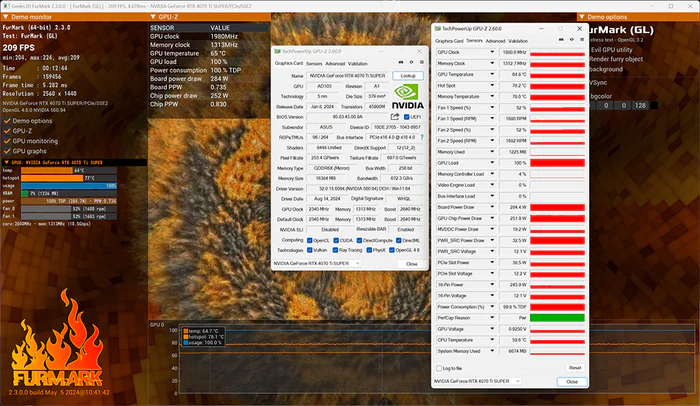This screenshot has height=406, width=700.
Task: Click the refresh icon in the Graphics Card window
Action: pyautogui.click(x=411, y=63)
